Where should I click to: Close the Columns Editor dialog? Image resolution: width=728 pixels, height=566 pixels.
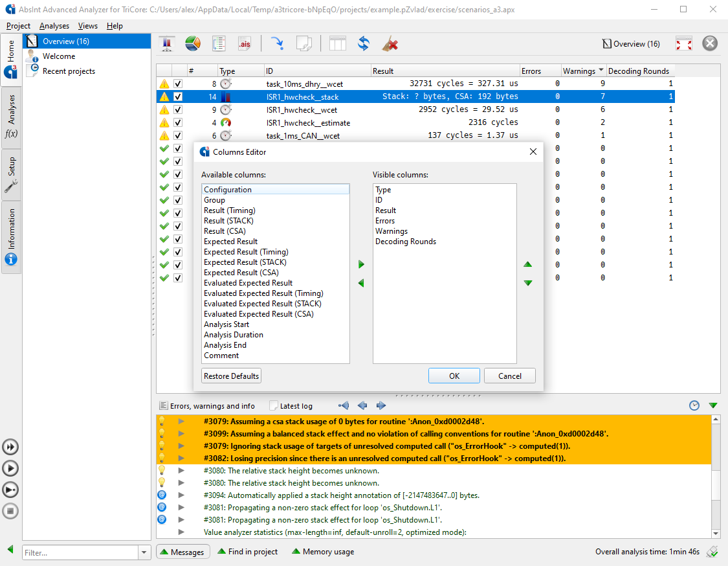[533, 152]
